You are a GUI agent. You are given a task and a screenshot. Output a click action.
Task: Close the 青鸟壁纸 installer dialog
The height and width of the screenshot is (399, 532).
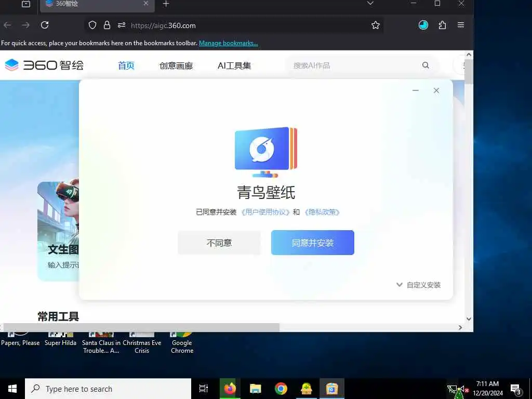click(436, 90)
